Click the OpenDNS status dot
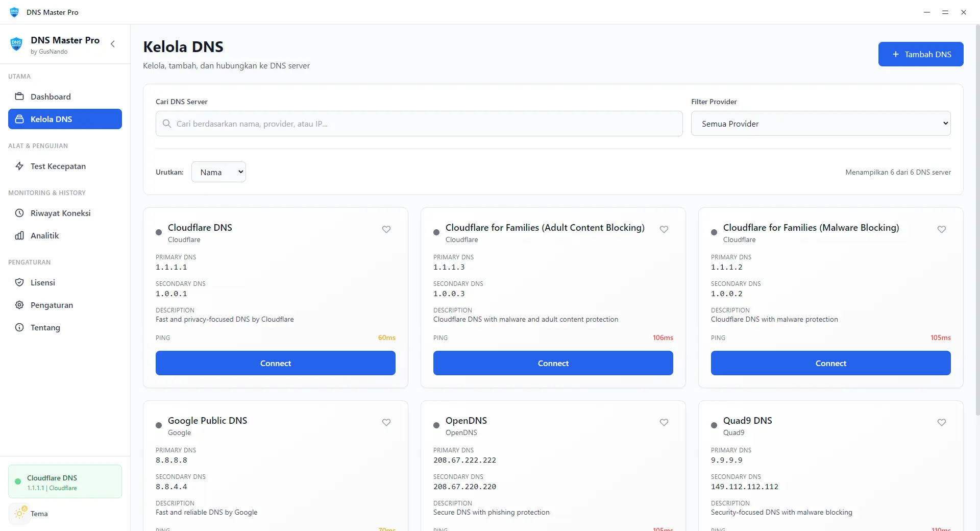Viewport: 980px width, 531px height. (x=436, y=425)
